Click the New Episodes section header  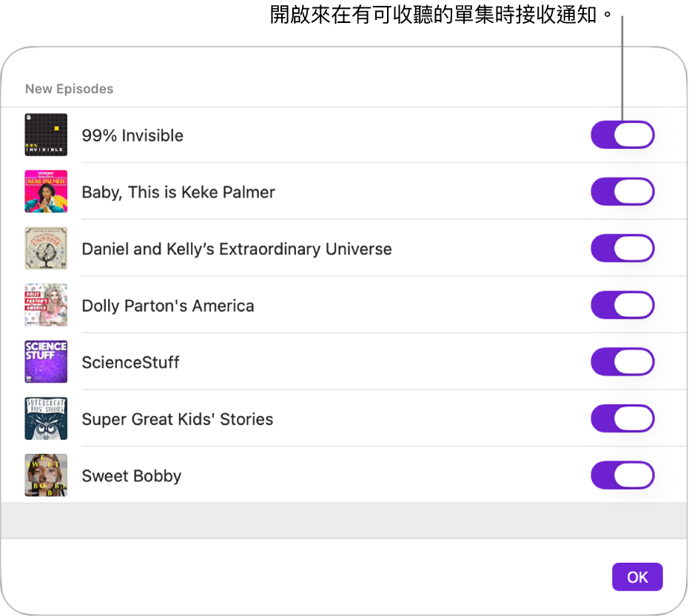(69, 89)
